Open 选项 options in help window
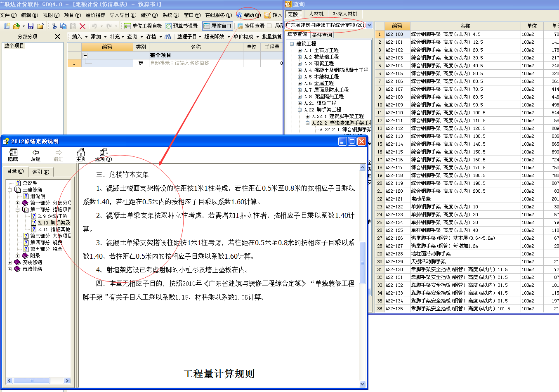559x392 pixels. tap(103, 155)
